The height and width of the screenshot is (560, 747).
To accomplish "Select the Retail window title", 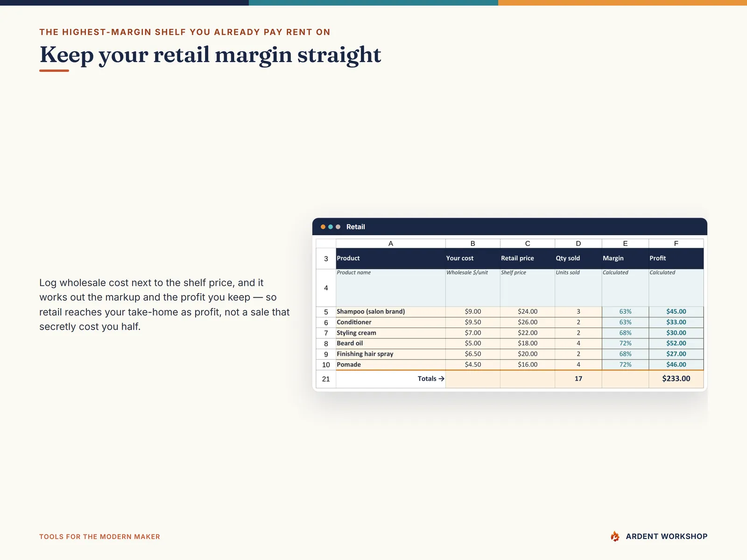I will pos(356,227).
